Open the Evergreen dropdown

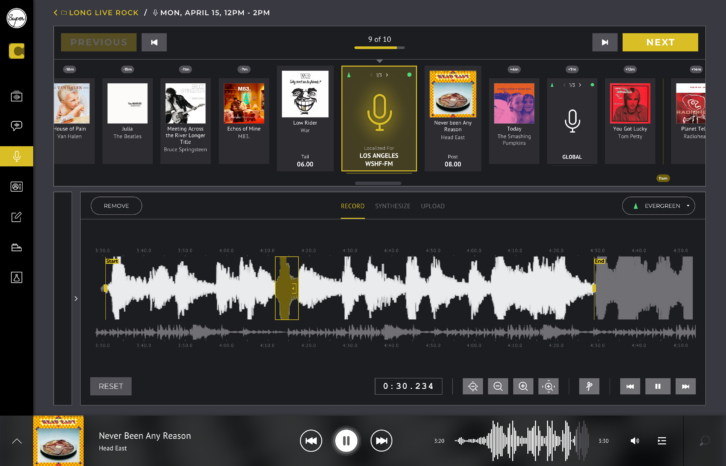pos(658,206)
